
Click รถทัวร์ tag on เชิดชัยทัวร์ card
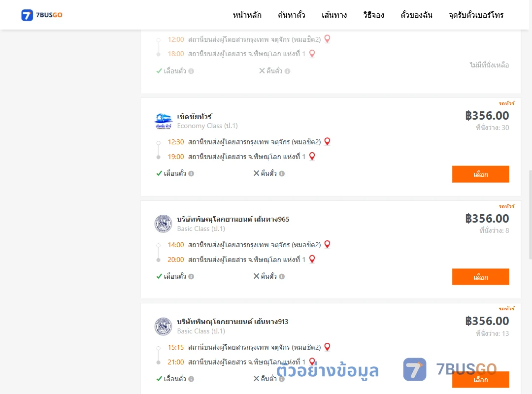click(x=506, y=103)
